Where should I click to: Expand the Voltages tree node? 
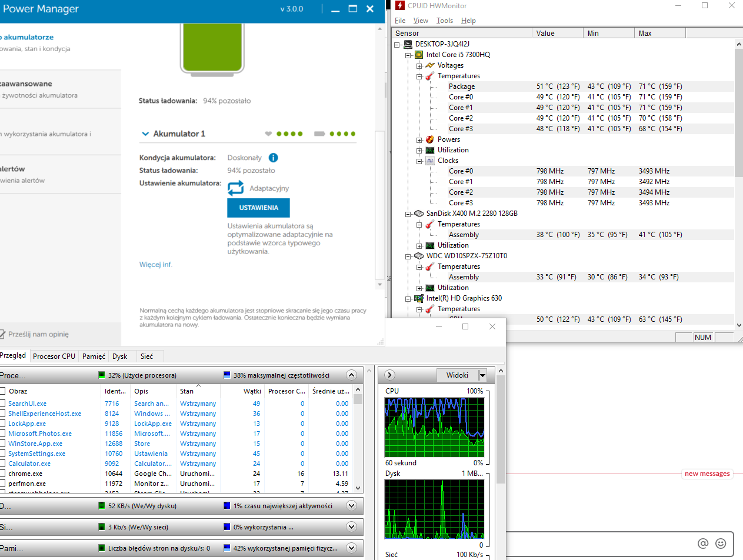pyautogui.click(x=419, y=65)
